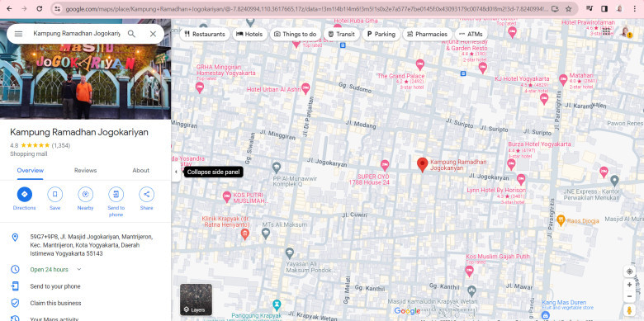Viewport: 644px width, 321px height.
Task: Activate Street View pegman
Action: coord(629,310)
